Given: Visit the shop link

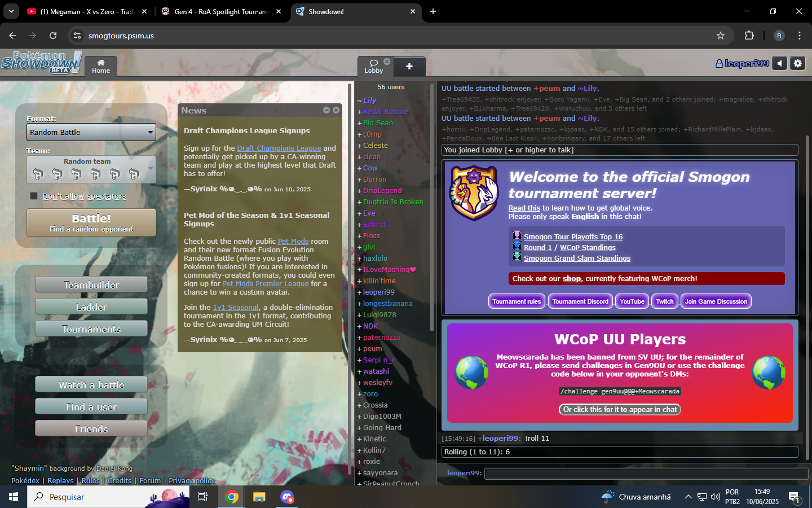Looking at the screenshot, I should coord(572,278).
